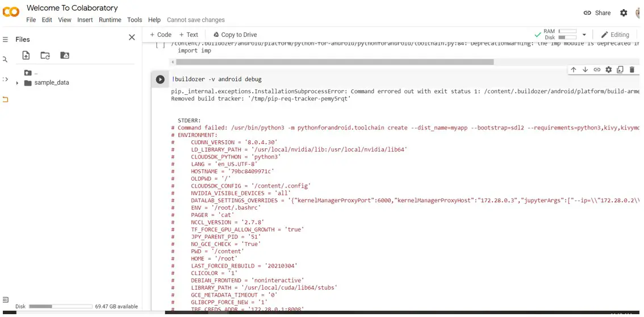Move the cell up with arrow icon
Image resolution: width=644 pixels, height=317 pixels.
[574, 70]
